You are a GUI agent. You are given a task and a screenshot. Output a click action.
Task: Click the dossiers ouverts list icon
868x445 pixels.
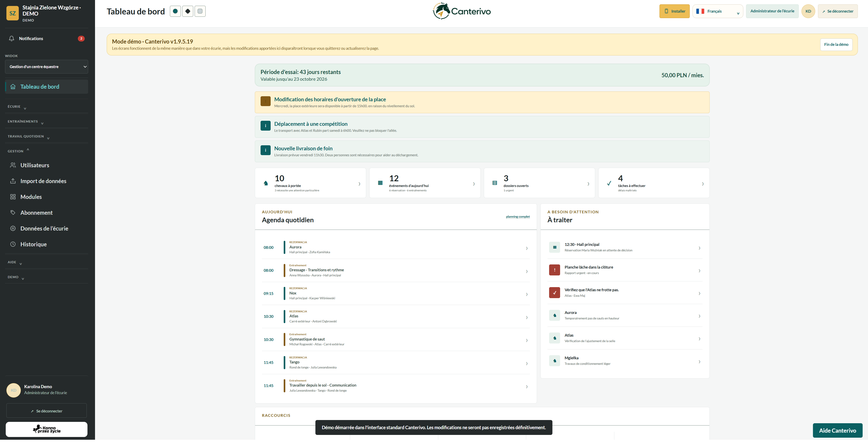pos(495,183)
